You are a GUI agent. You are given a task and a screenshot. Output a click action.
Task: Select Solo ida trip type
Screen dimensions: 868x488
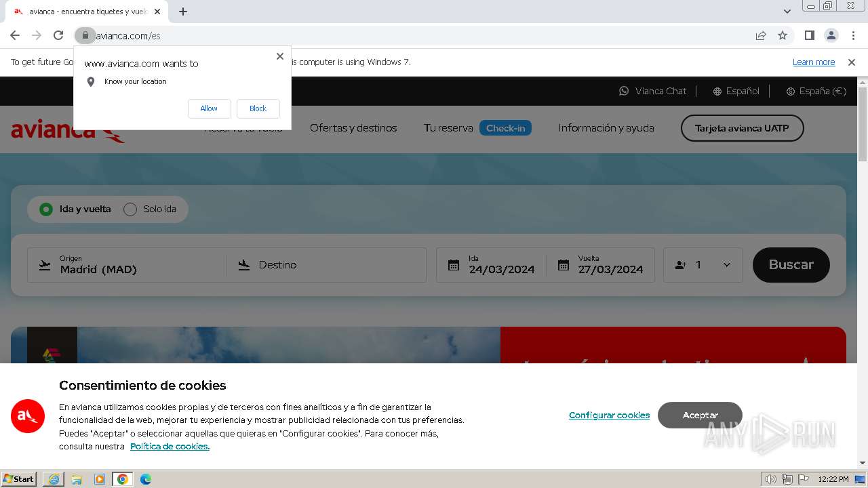[150, 209]
